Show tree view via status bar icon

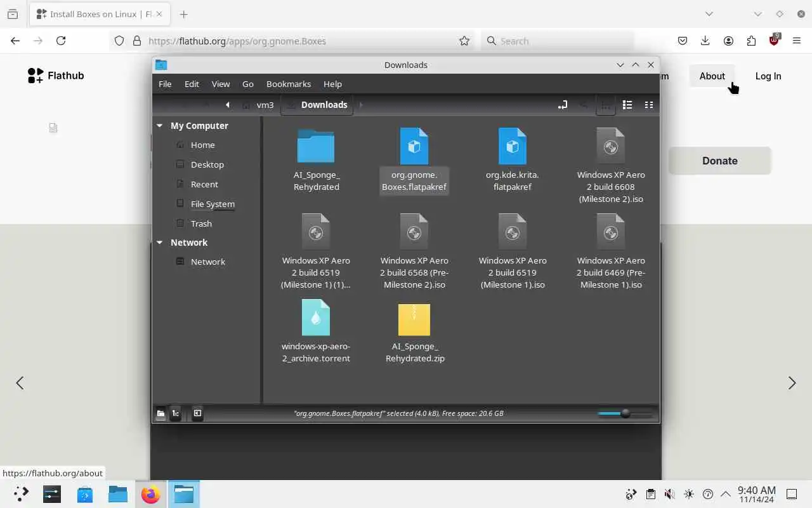click(176, 413)
